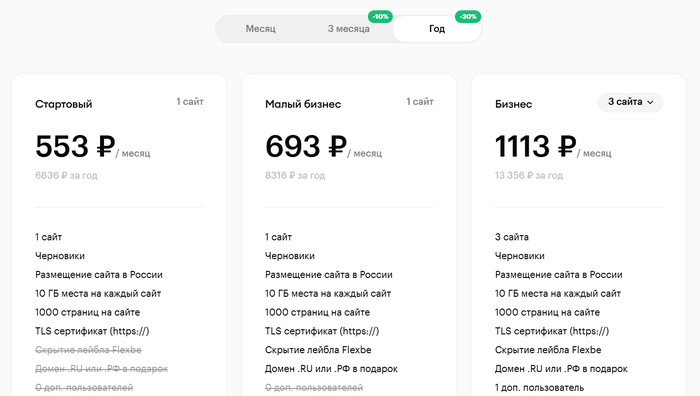700x396 pixels.
Task: Click crossed-out Домен .RU или .РФ in Стартовый
Action: [101, 369]
